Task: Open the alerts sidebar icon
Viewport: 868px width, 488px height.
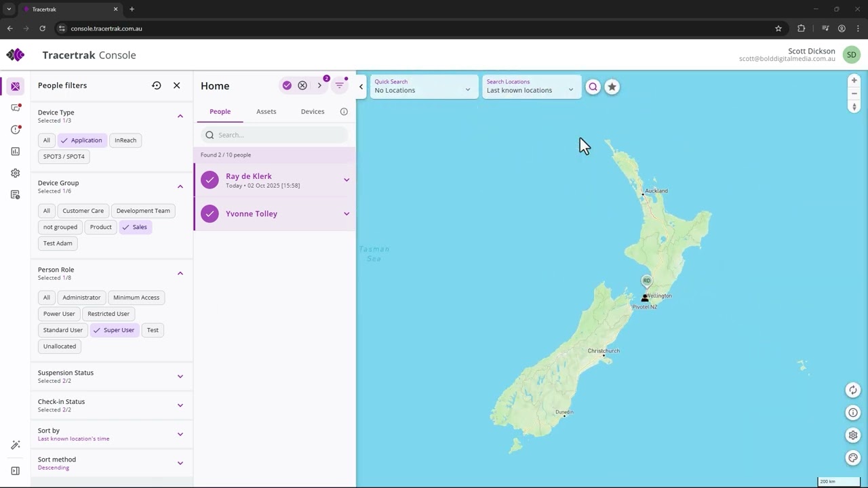Action: click(15, 129)
